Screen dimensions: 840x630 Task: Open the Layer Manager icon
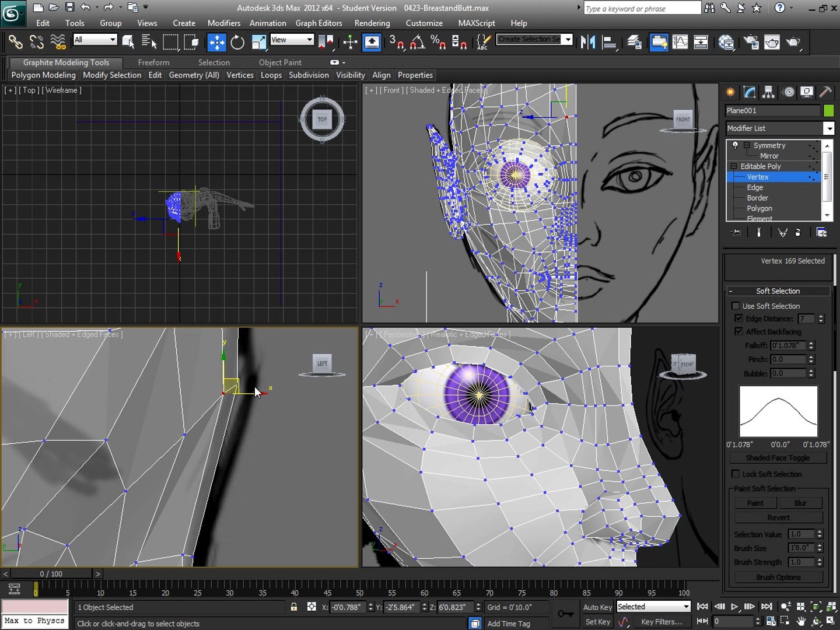635,42
